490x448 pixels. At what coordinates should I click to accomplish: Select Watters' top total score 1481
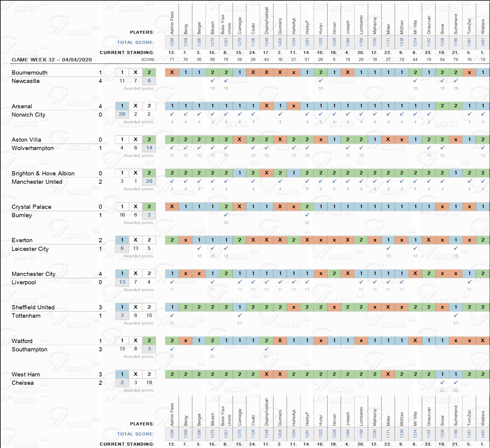pyautogui.click(x=483, y=42)
